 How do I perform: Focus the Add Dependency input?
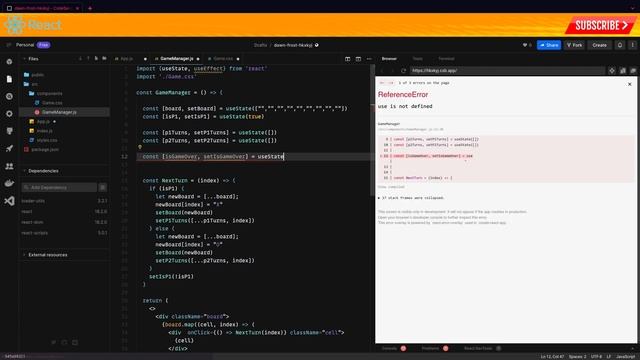click(59, 187)
